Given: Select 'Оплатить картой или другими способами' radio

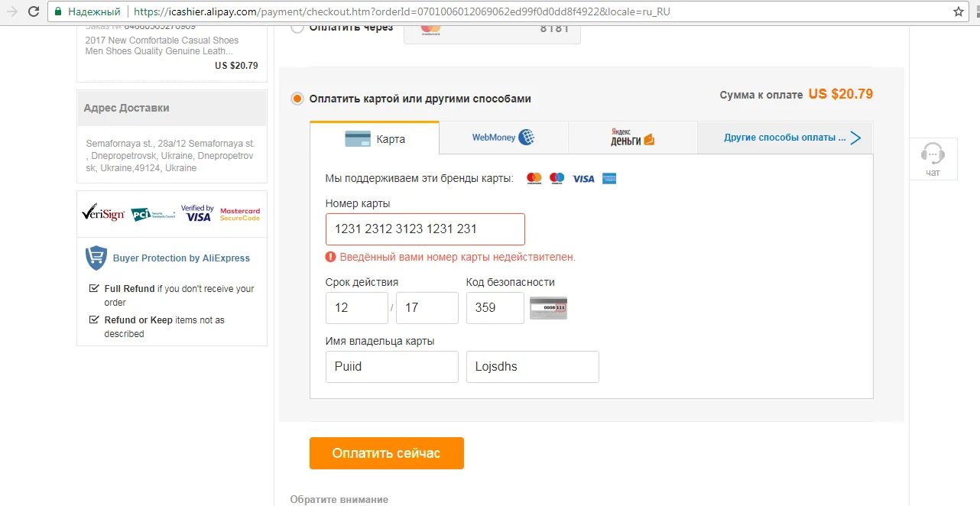Looking at the screenshot, I should click(297, 99).
